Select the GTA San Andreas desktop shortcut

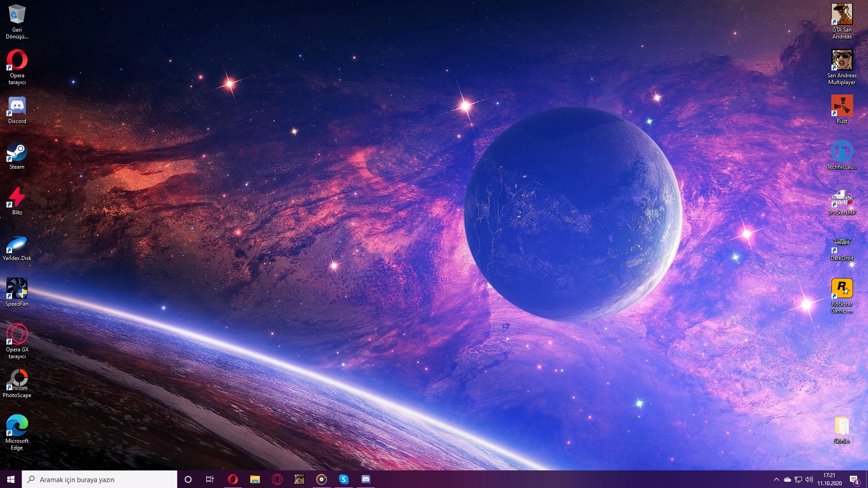[842, 21]
